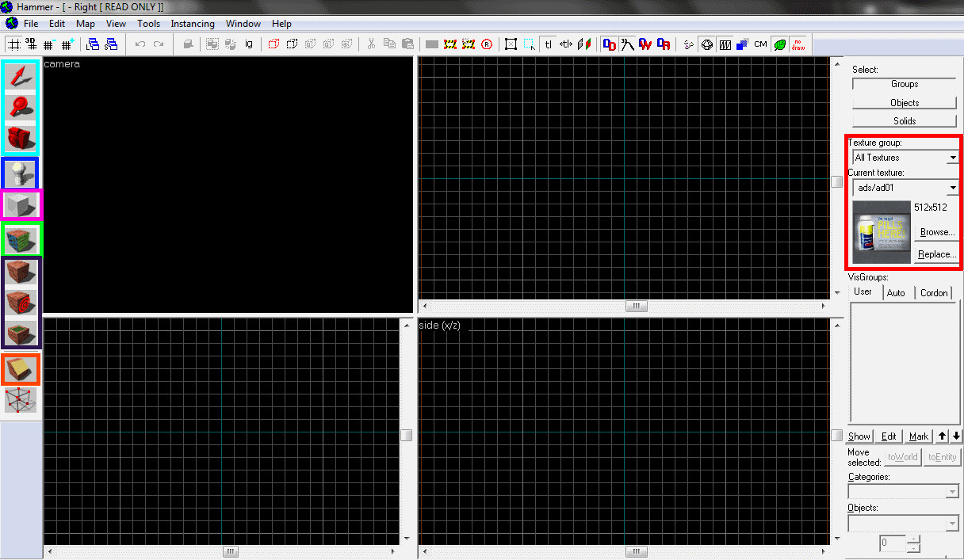Click the smaller grid icon

click(x=49, y=44)
